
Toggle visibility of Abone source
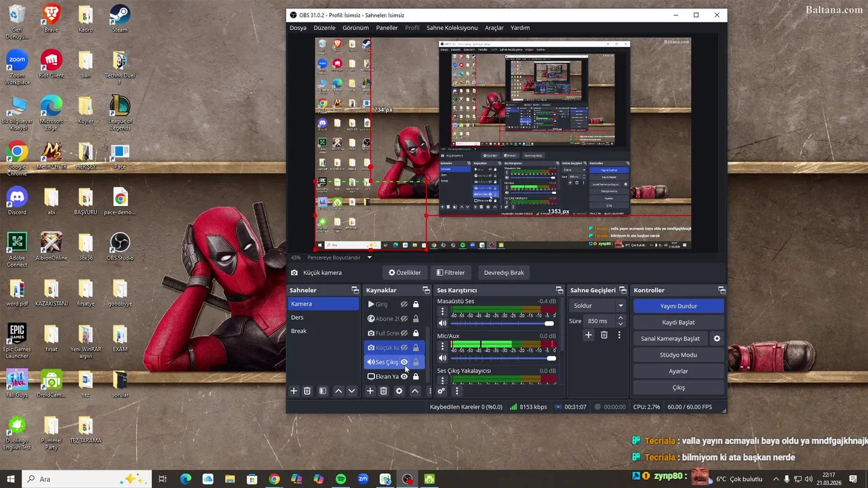(x=404, y=319)
